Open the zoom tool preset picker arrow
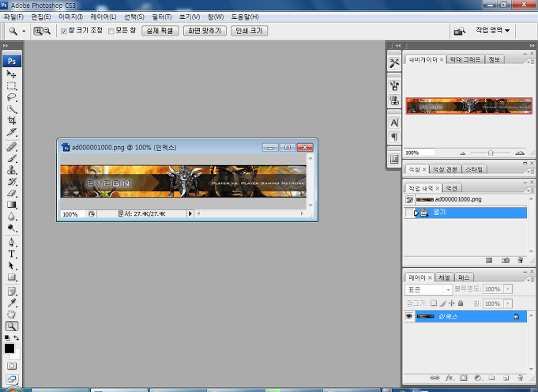Viewport: 538px width, 392px height. (x=24, y=32)
